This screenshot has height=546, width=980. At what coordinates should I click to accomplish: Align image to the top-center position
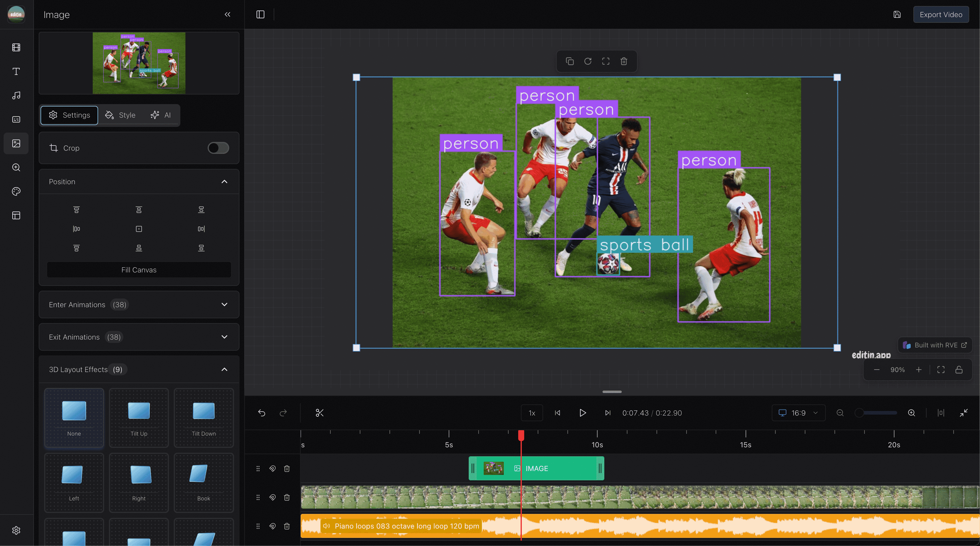tap(139, 210)
